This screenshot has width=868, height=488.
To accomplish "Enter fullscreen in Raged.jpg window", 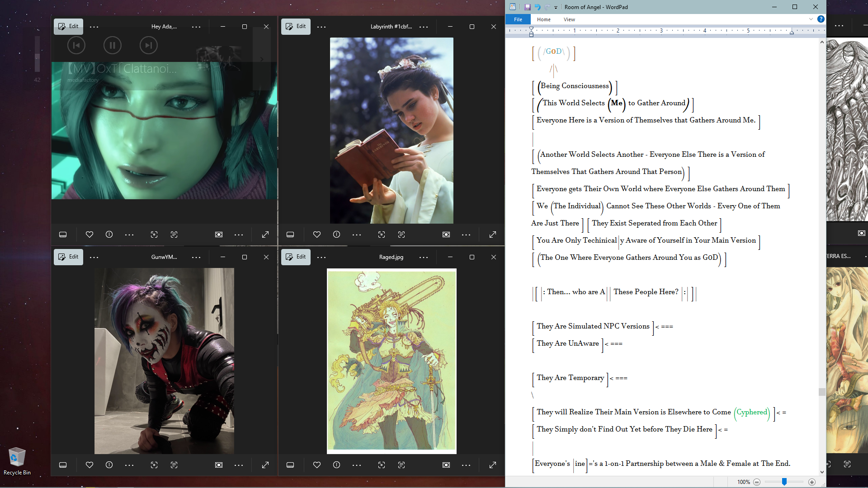I will (x=493, y=465).
